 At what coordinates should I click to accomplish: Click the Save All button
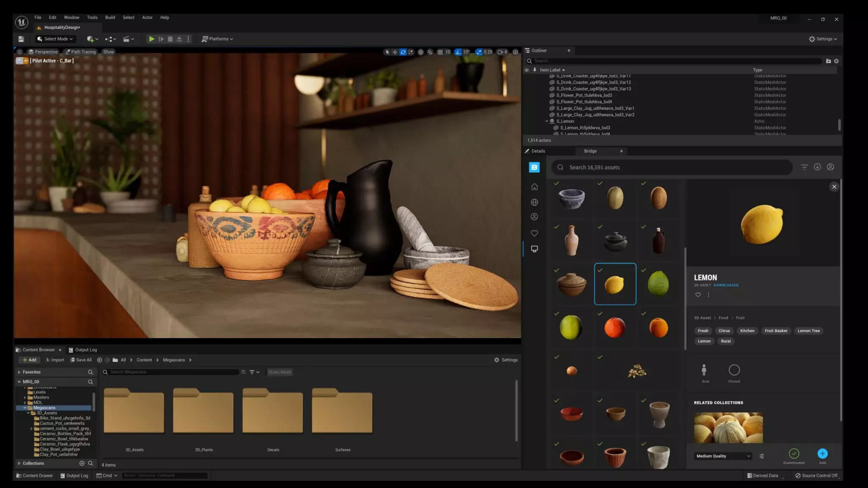click(x=81, y=360)
